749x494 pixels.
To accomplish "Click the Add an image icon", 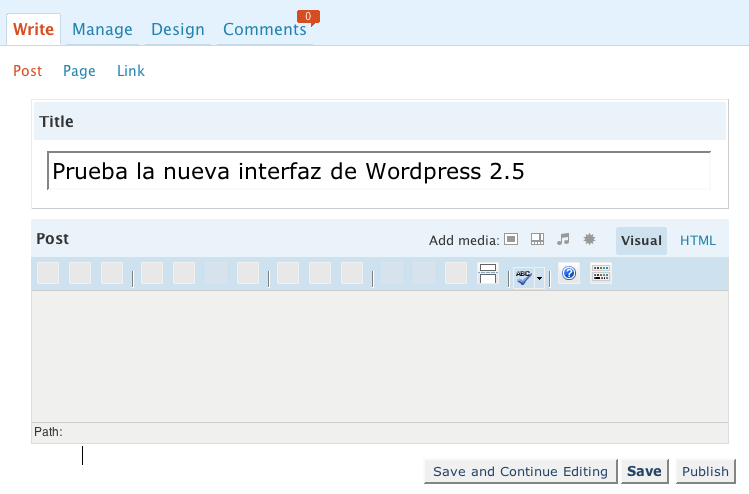I will [511, 240].
